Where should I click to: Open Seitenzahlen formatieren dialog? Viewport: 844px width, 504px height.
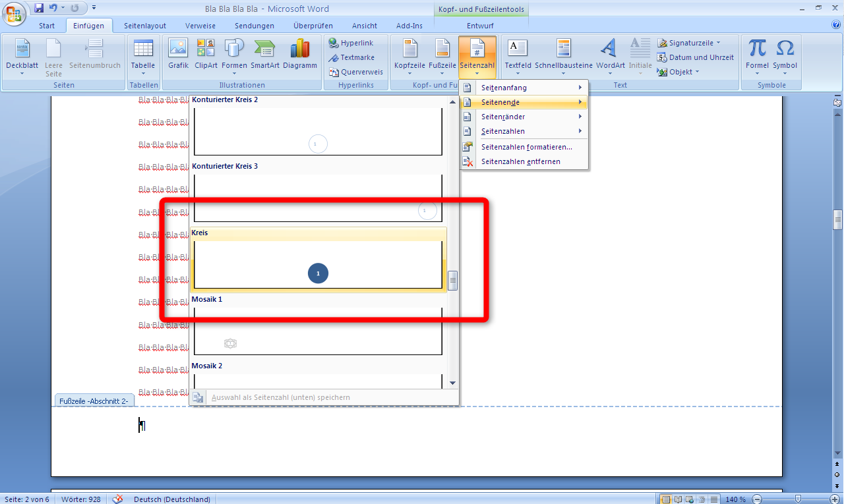526,147
